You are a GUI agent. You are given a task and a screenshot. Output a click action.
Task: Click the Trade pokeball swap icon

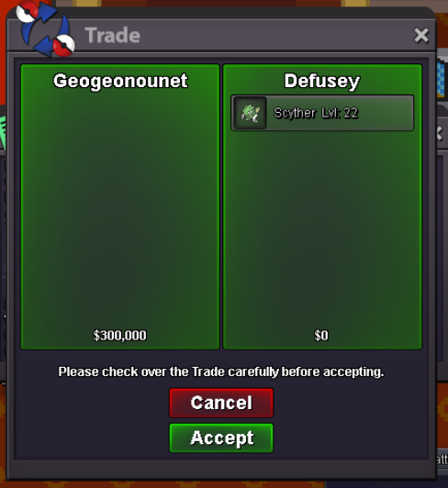coord(45,29)
